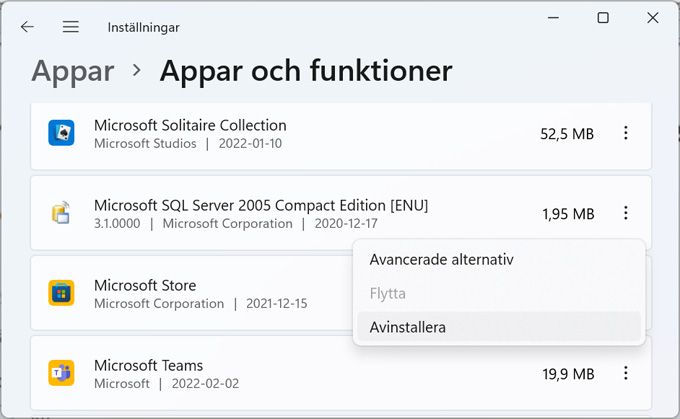Viewport: 680px width, 419px height.
Task: Select the Microsoft Teams app name
Action: point(148,366)
